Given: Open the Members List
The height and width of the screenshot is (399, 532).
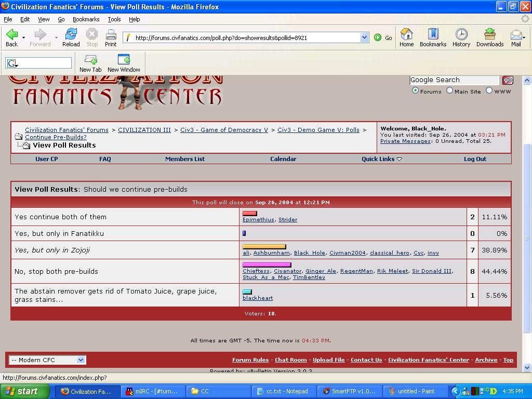Looking at the screenshot, I should point(185,159).
